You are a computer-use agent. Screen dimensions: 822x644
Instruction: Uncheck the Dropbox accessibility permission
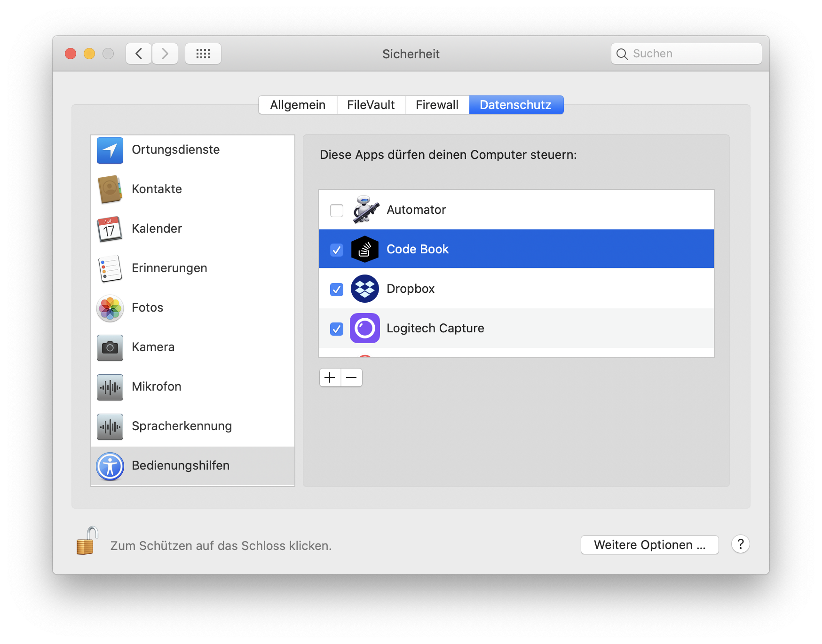tap(337, 289)
